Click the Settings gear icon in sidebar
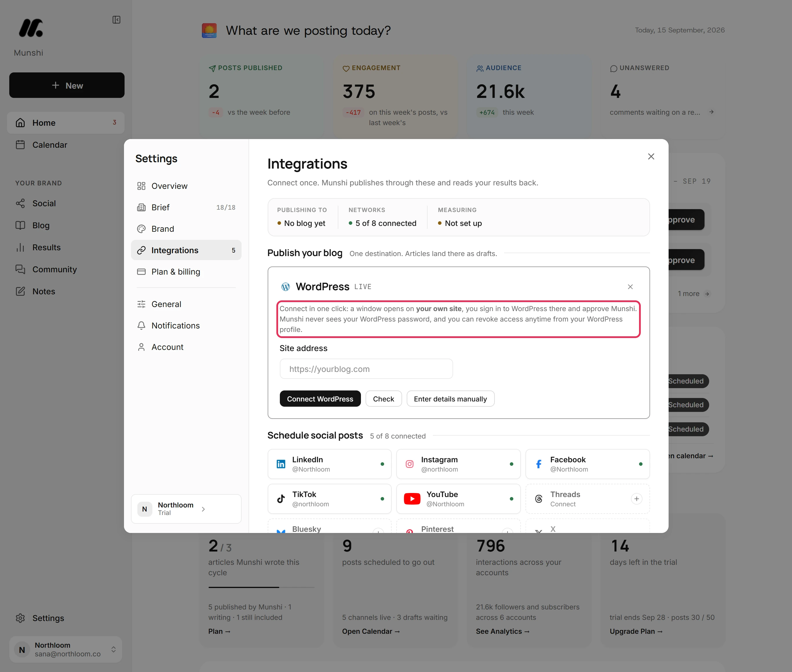This screenshot has height=672, width=792. click(20, 618)
